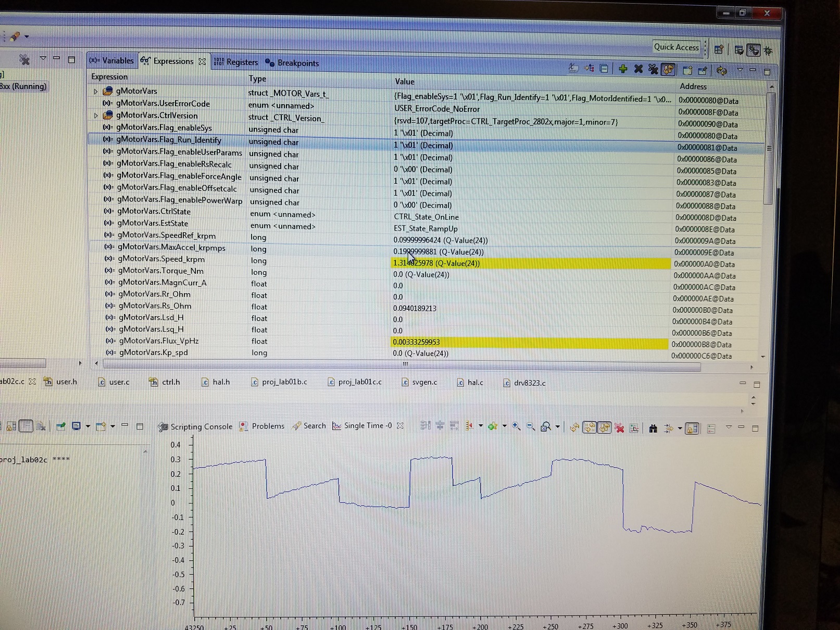Screen dimensions: 840x630
Task: Click the binoculars find icon in graph toolbar
Action: [653, 429]
